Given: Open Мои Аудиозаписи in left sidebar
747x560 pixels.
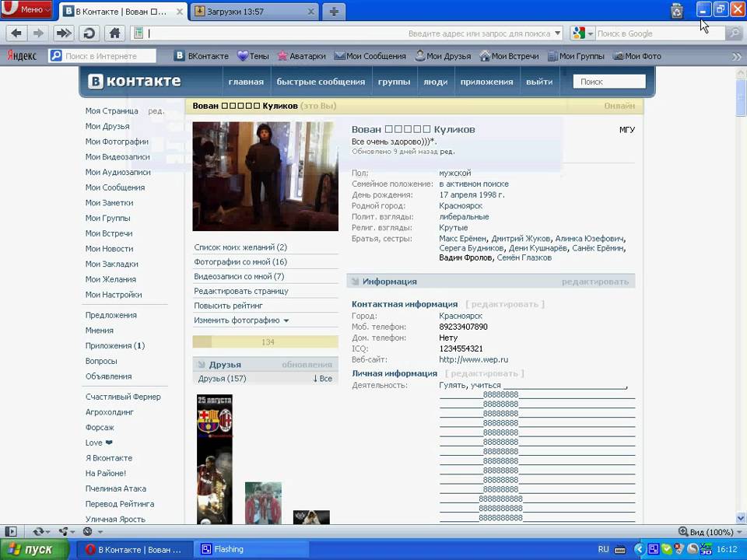Looking at the screenshot, I should click(117, 172).
